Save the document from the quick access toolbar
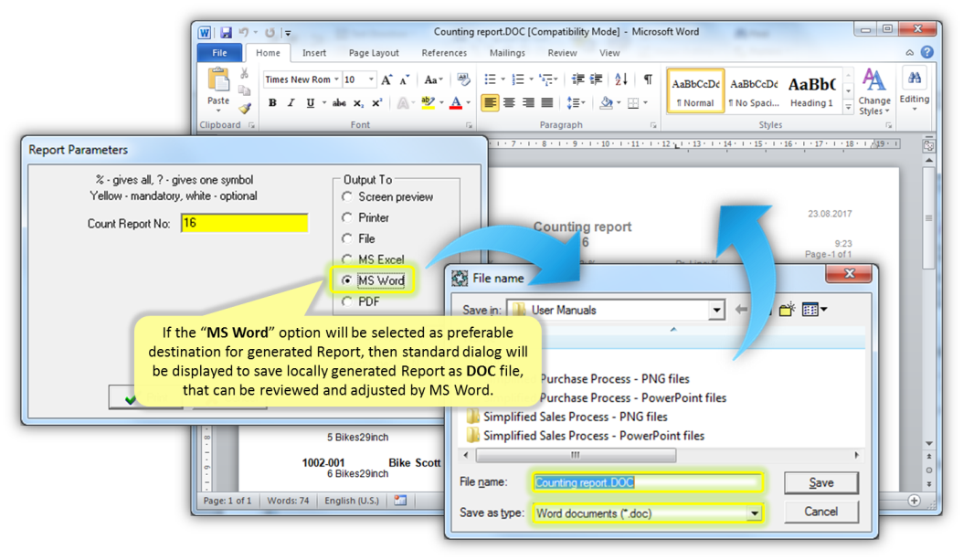Screen dimensions: 963x560 (226, 33)
